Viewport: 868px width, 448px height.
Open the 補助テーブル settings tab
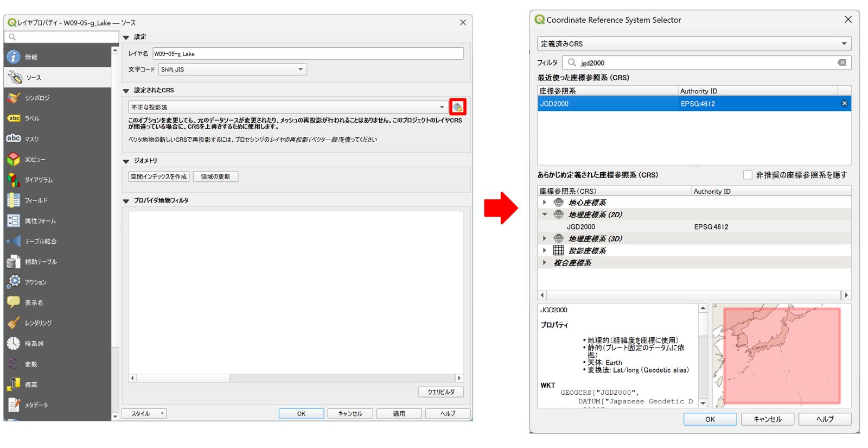(x=58, y=262)
